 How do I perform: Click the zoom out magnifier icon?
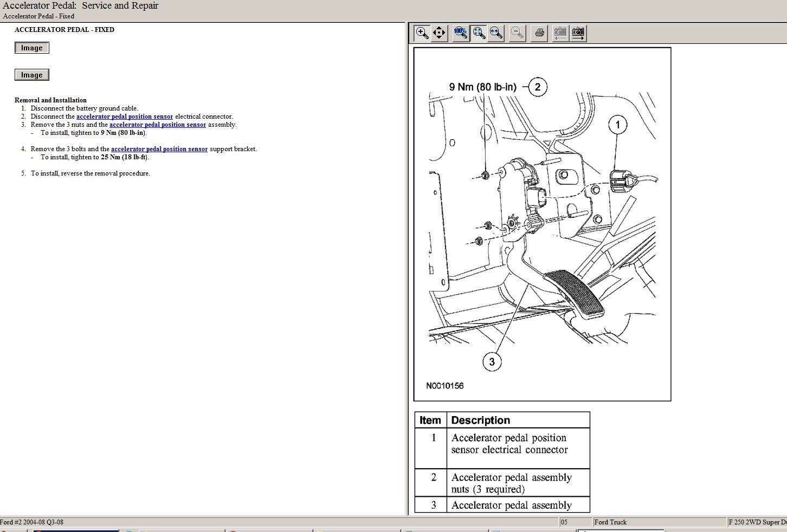(x=517, y=33)
